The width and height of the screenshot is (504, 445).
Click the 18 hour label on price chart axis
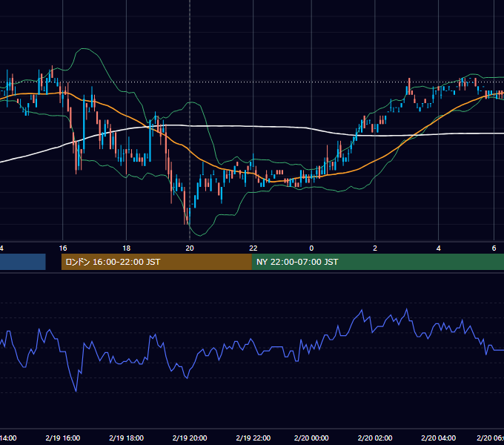click(x=127, y=248)
